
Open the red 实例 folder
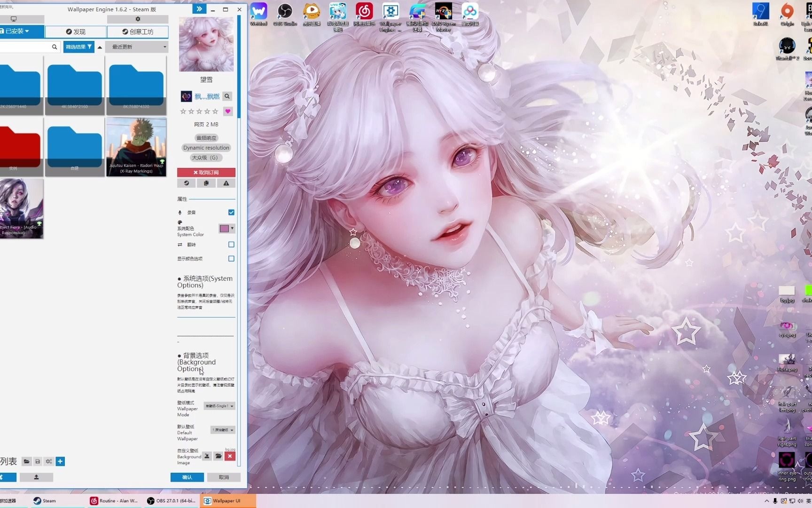coord(21,147)
